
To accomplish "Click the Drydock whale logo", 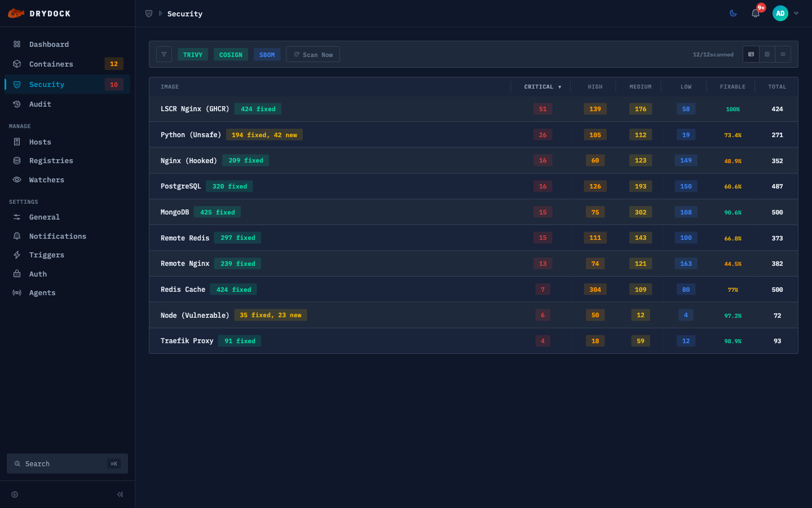I will pos(16,14).
